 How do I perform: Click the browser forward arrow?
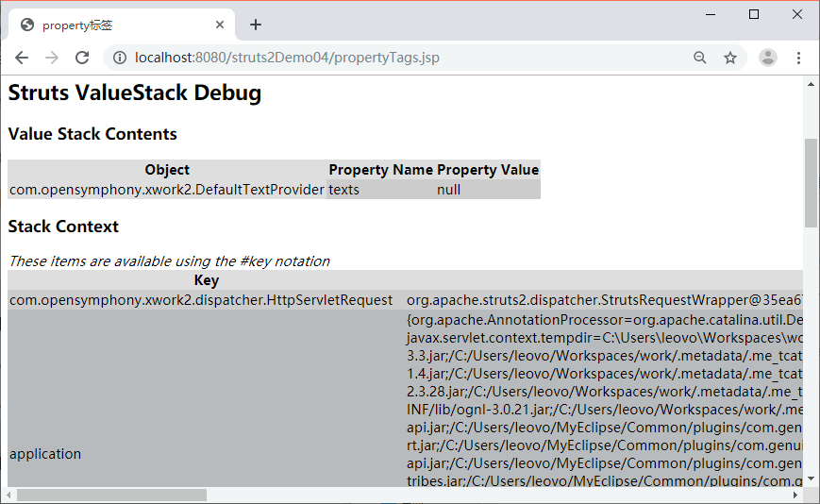(52, 58)
